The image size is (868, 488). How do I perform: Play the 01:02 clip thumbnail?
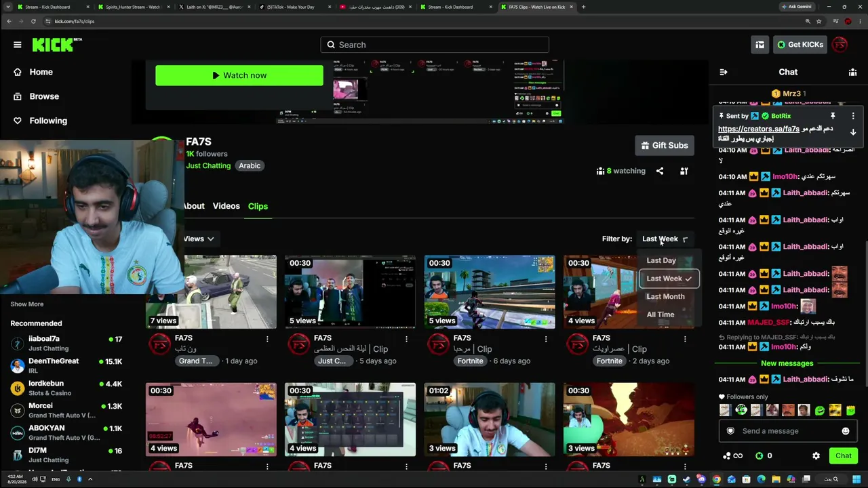tap(490, 420)
